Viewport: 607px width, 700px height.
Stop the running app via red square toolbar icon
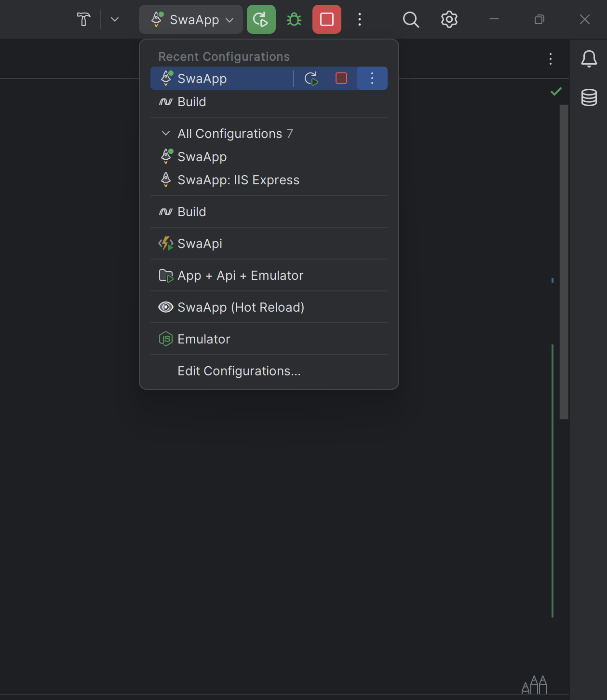[x=326, y=19]
